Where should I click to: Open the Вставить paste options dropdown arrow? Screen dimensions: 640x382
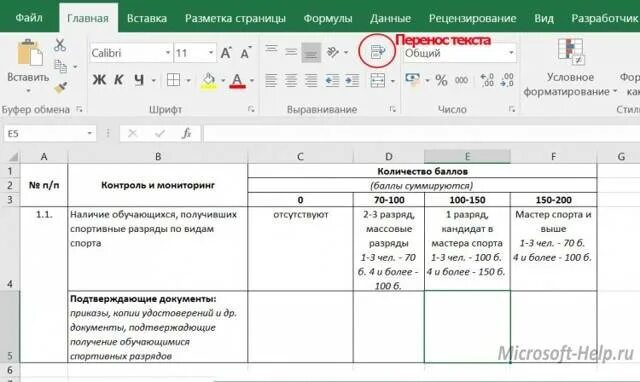click(x=28, y=91)
